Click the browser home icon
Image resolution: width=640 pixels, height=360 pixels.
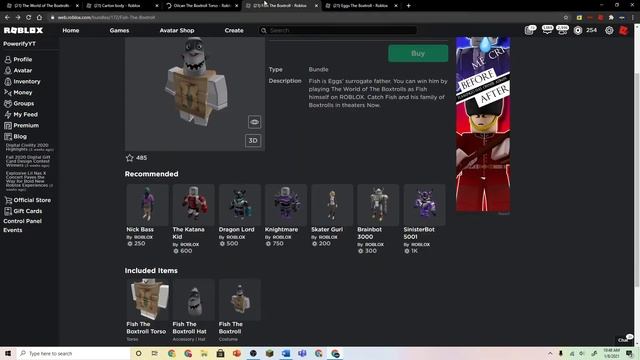tap(39, 18)
